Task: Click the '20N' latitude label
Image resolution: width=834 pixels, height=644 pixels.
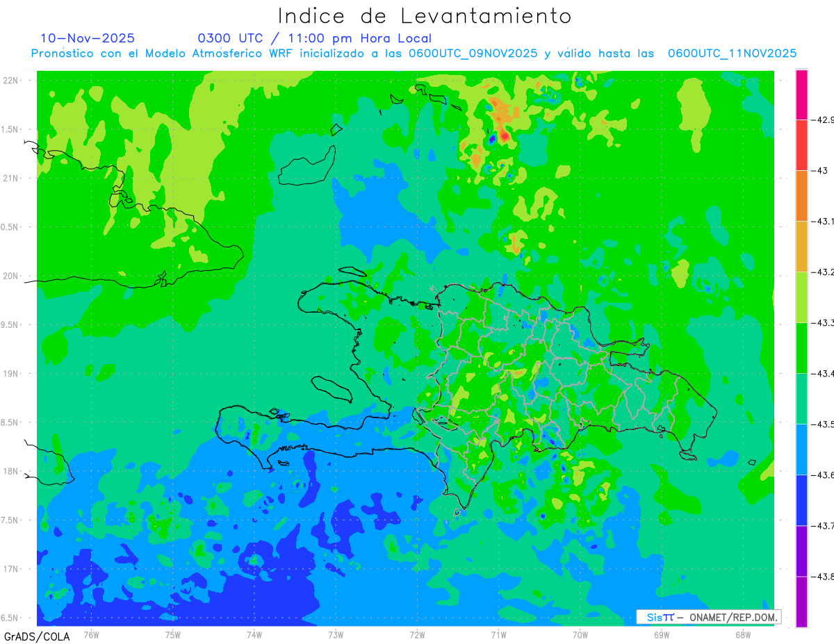Action: (x=11, y=276)
